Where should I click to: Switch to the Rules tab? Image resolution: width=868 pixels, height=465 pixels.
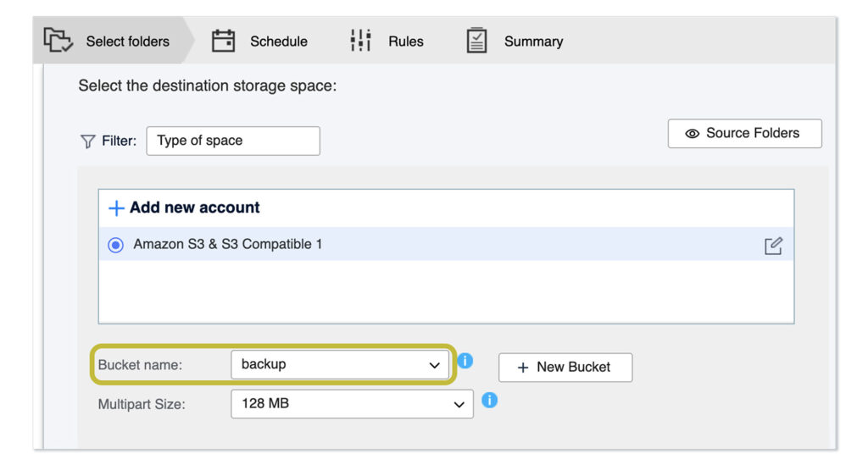[x=405, y=41]
